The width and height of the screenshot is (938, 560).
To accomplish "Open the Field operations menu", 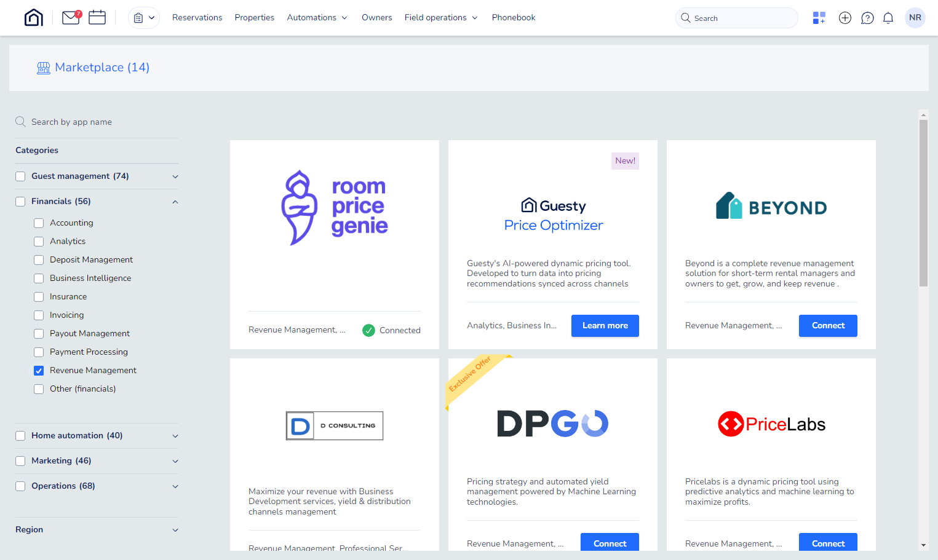I will point(441,17).
